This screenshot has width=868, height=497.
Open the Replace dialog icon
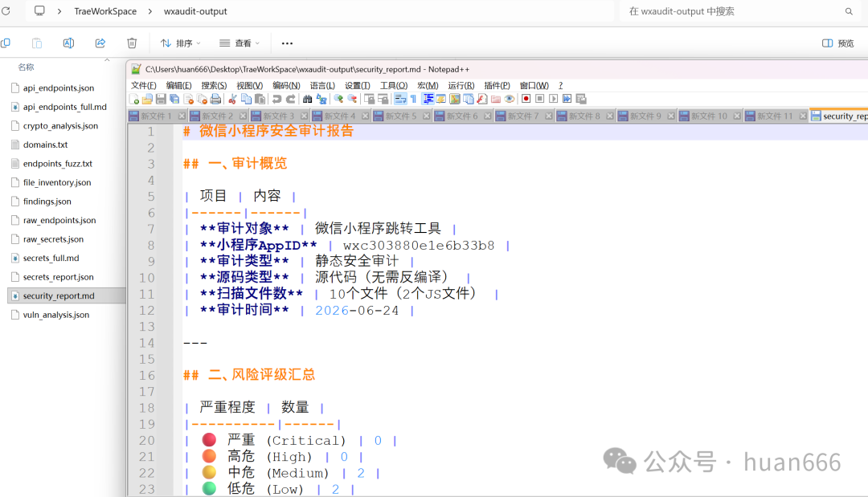[x=321, y=99]
